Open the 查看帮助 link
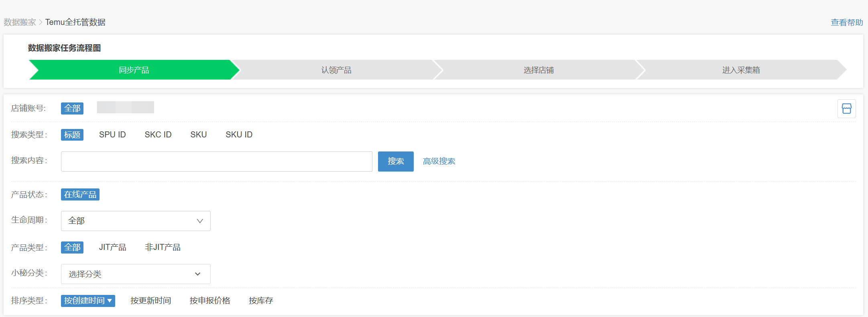This screenshot has width=868, height=317. coord(847,22)
